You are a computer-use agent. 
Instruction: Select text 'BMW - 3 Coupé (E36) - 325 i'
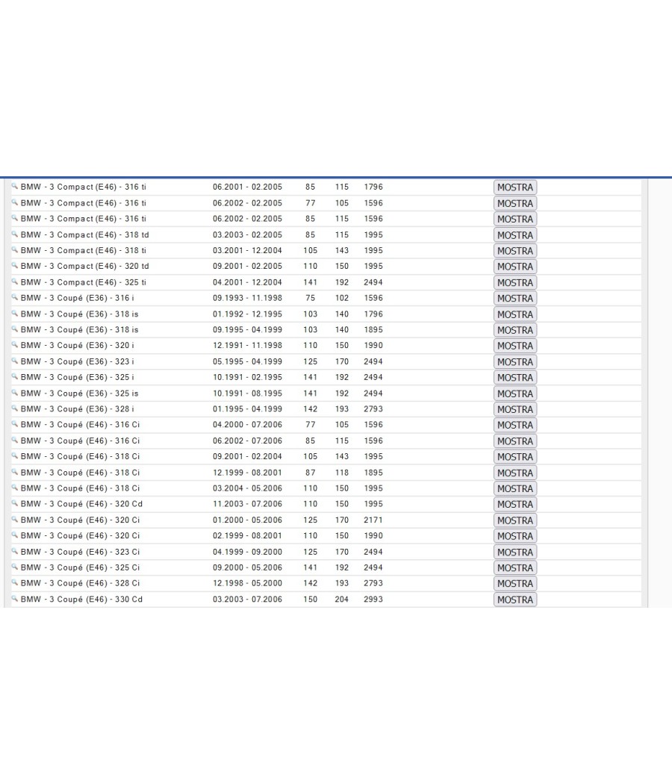tap(78, 377)
